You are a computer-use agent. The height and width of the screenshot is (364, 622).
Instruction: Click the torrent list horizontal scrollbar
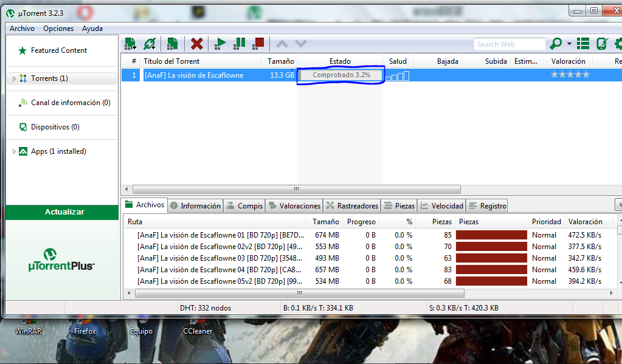(296, 189)
